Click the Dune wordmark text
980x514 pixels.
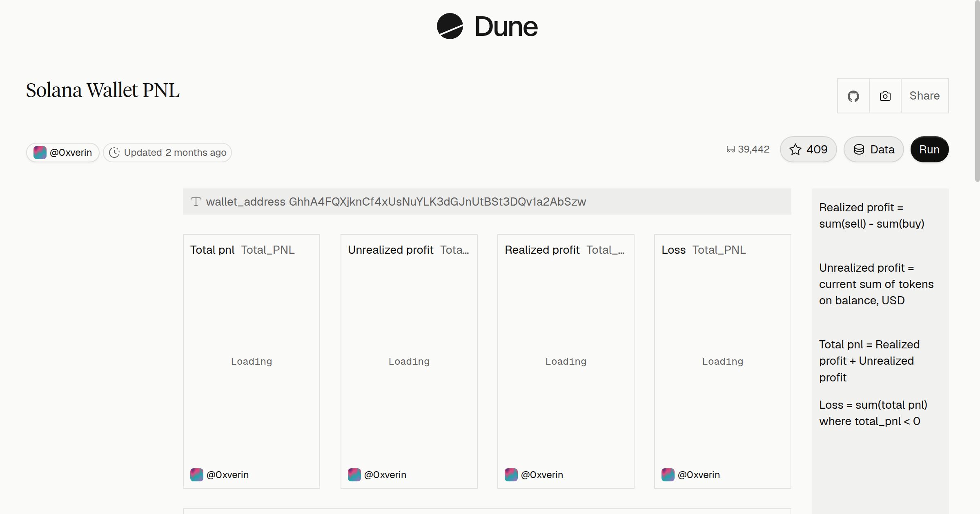tap(506, 27)
